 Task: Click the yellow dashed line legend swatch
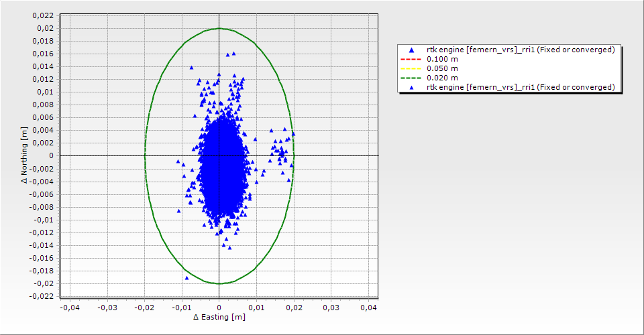click(x=411, y=68)
